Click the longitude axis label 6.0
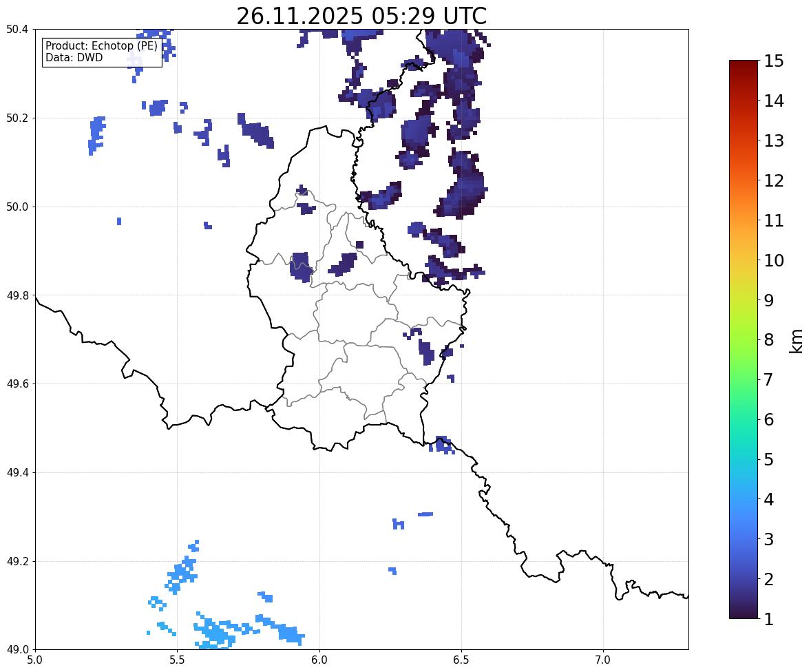This screenshot has height=672, width=811. (x=319, y=660)
